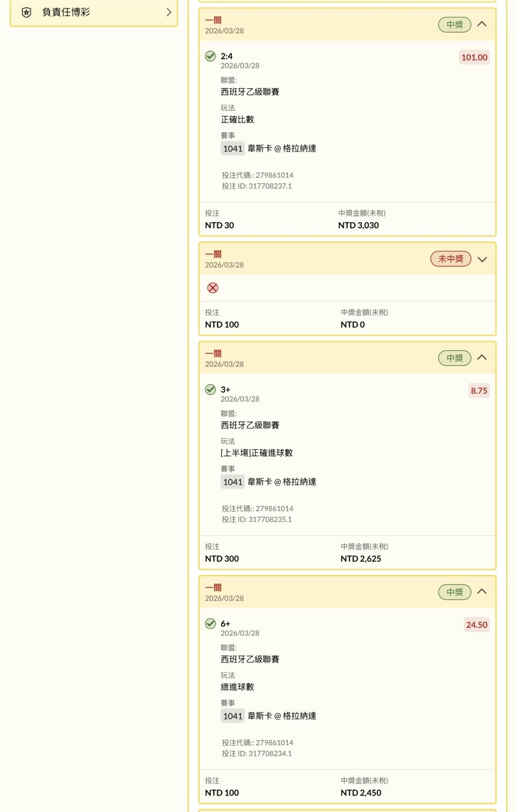This screenshot has width=517, height=812.
Task: Click the 中獎 badge on the 3+ bet
Action: click(x=454, y=358)
